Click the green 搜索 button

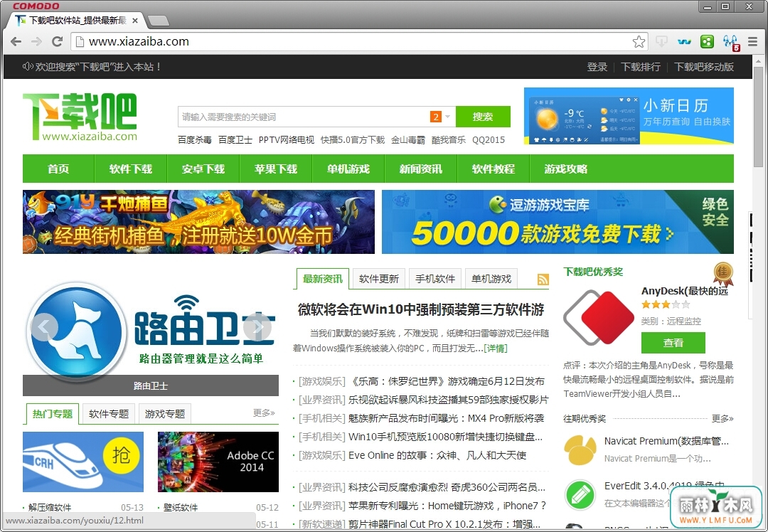tap(483, 117)
